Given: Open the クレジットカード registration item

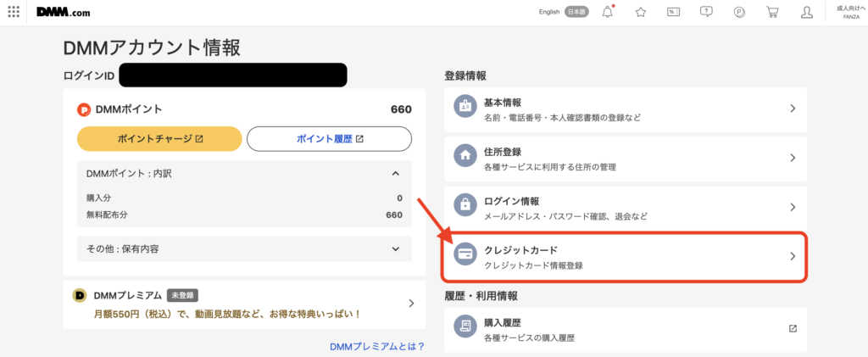Looking at the screenshot, I should (x=624, y=256).
